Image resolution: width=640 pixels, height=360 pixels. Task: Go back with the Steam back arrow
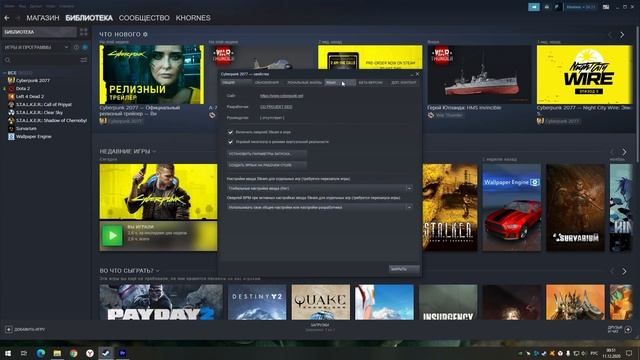tap(7, 18)
